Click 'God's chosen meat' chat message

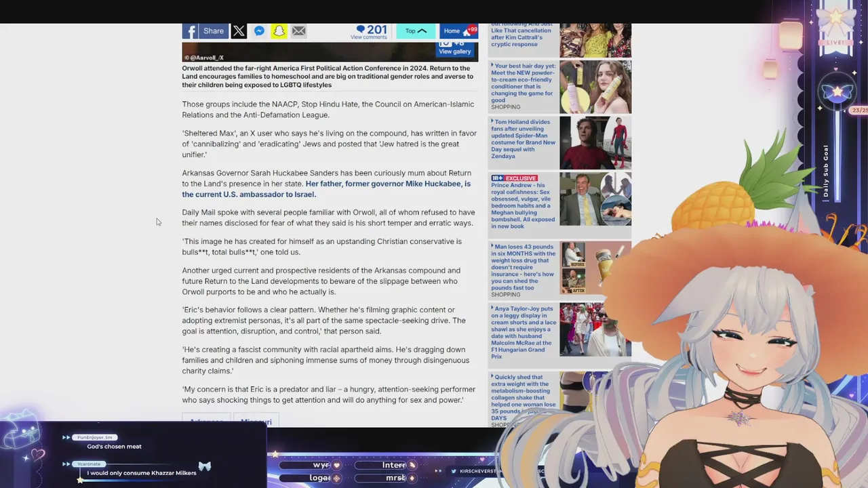coord(114,447)
